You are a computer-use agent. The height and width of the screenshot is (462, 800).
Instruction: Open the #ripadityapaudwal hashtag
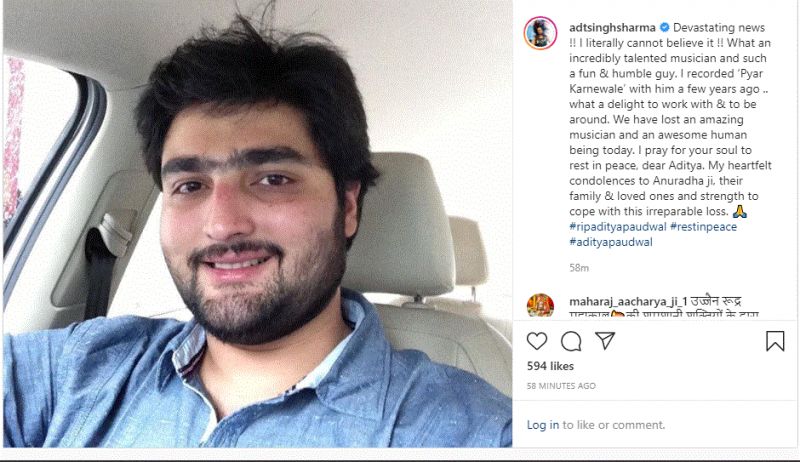click(x=618, y=226)
